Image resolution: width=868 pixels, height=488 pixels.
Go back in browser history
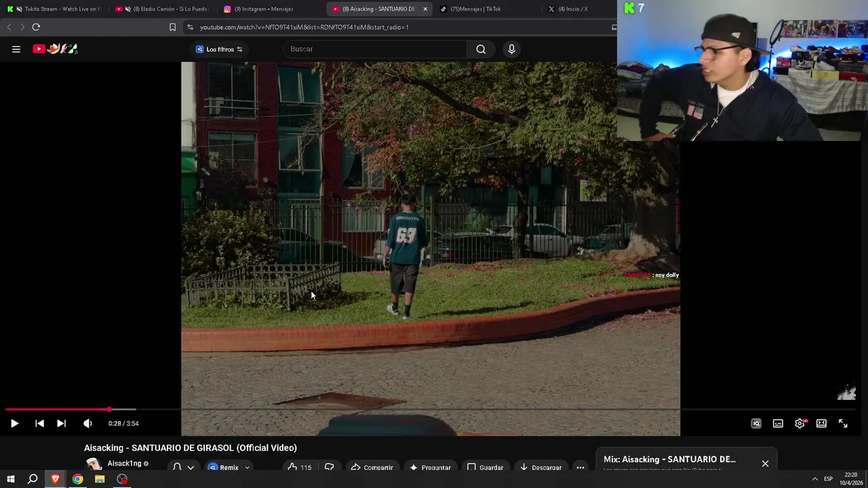[x=9, y=27]
